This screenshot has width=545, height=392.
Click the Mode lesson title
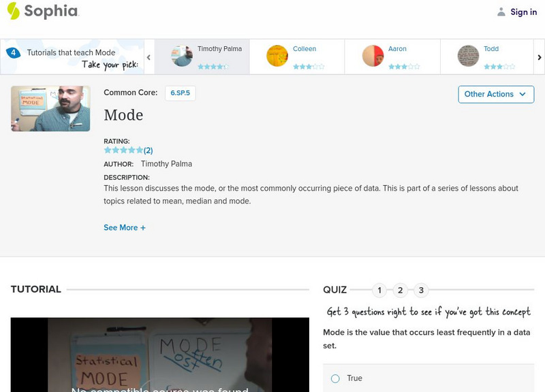123,115
